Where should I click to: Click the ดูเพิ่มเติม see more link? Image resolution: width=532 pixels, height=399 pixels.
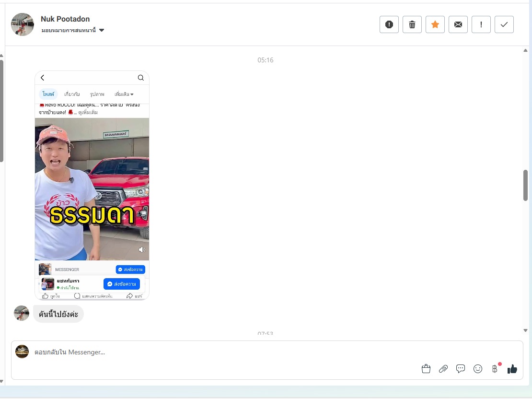pos(88,112)
